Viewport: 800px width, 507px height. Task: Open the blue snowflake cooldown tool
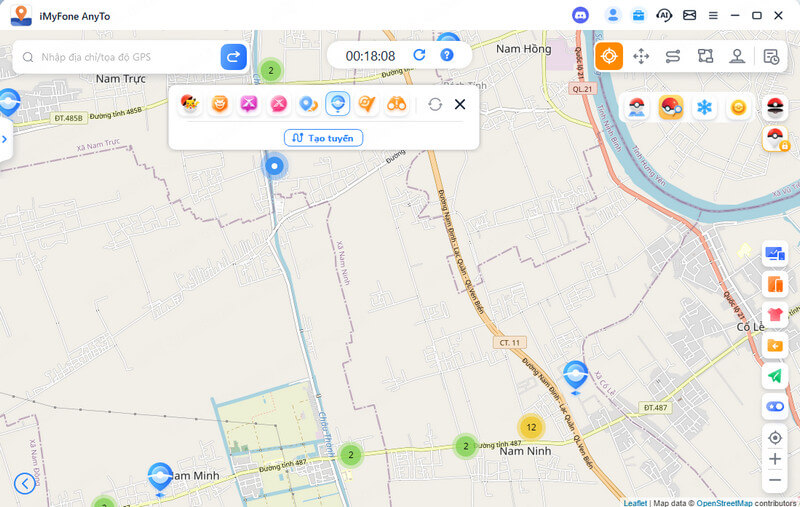pos(705,107)
